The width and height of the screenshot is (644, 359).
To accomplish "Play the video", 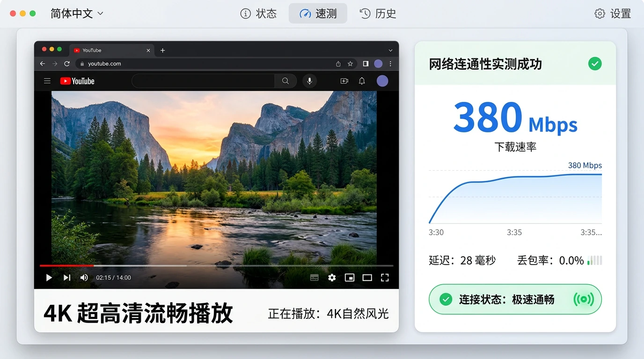I will 49,278.
